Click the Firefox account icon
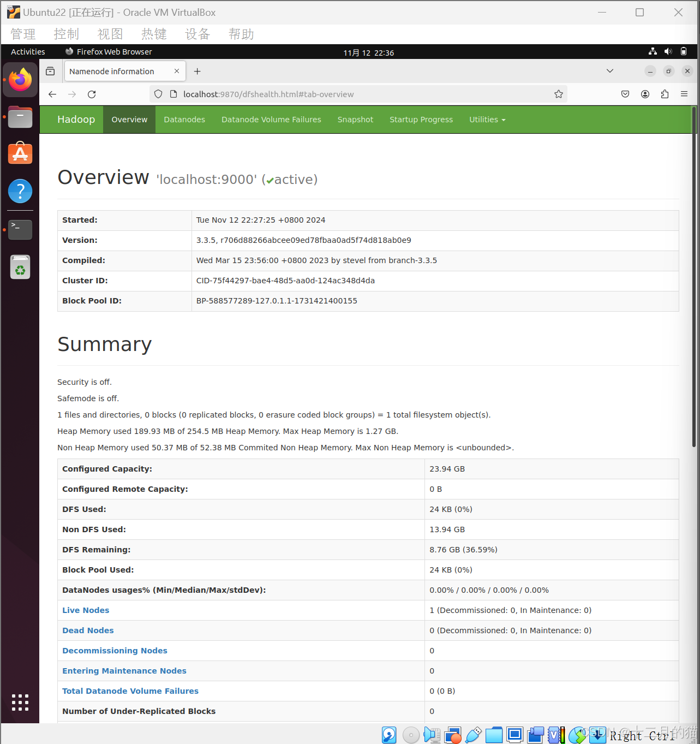The image size is (700, 744). 645,94
